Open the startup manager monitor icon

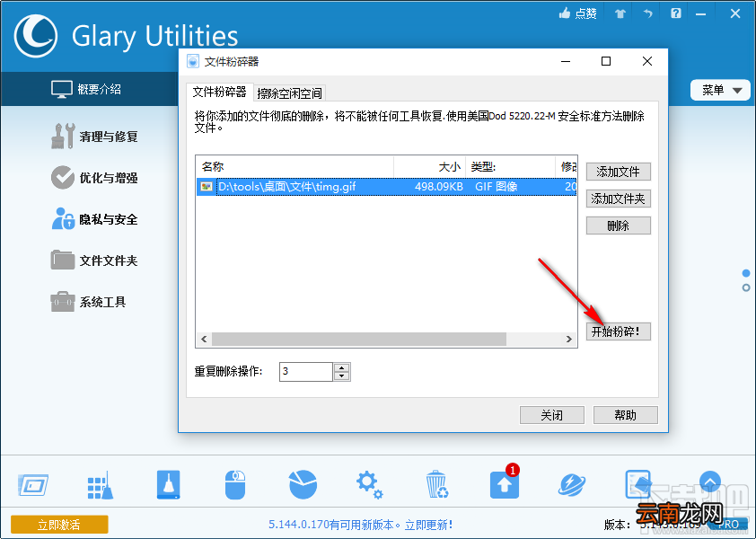pos(33,485)
